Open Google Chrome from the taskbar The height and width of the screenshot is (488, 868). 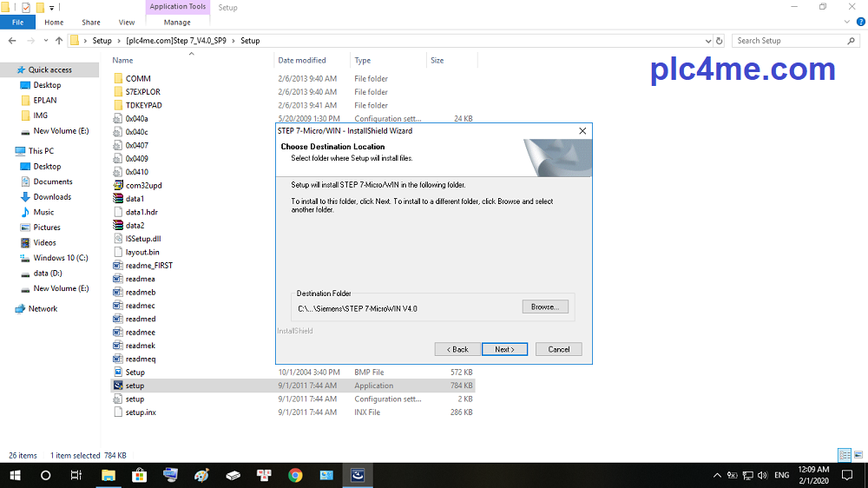click(295, 475)
